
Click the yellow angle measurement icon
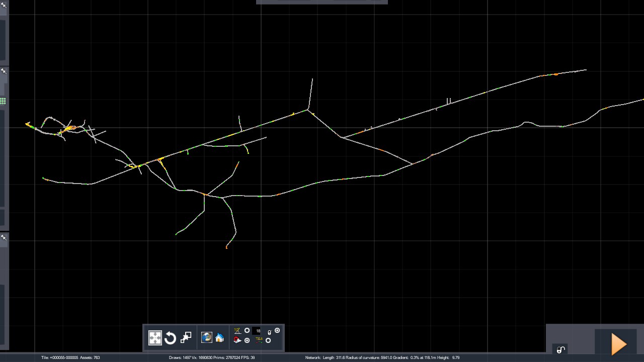237,331
